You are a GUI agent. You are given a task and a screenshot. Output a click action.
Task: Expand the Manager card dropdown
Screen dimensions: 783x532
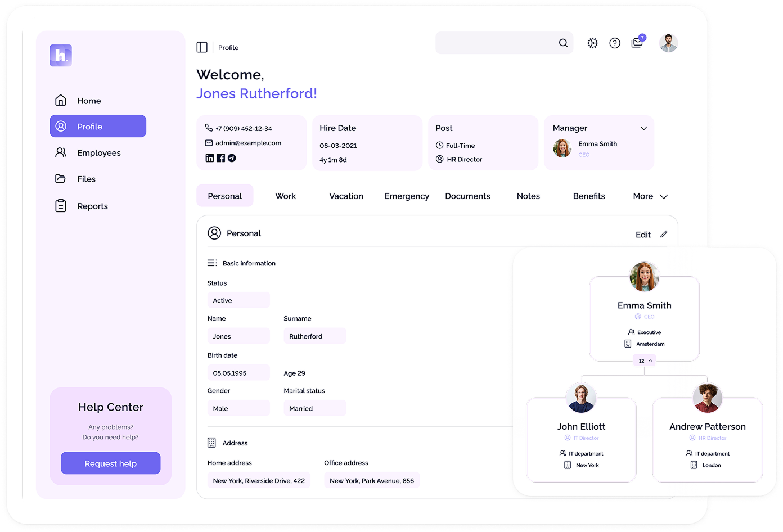(643, 128)
